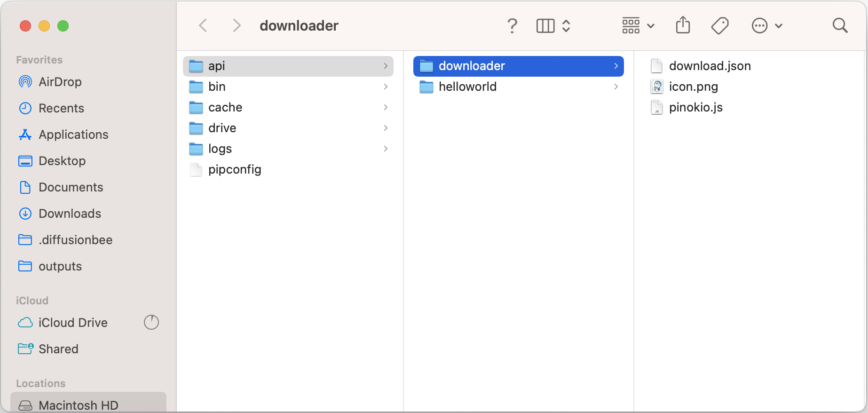Open the Group By dropdown
The image size is (868, 413).
coord(638,25)
